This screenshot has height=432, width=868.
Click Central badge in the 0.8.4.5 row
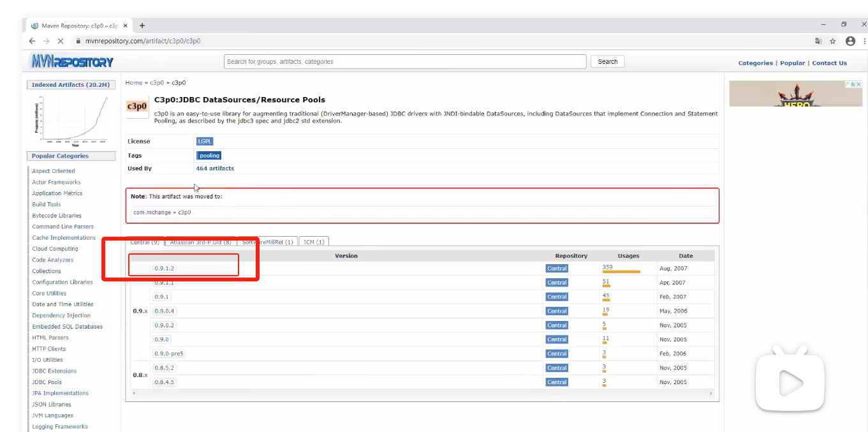[x=557, y=382]
